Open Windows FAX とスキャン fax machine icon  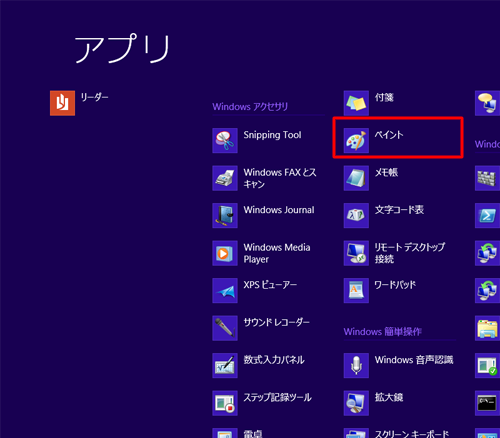point(225,178)
